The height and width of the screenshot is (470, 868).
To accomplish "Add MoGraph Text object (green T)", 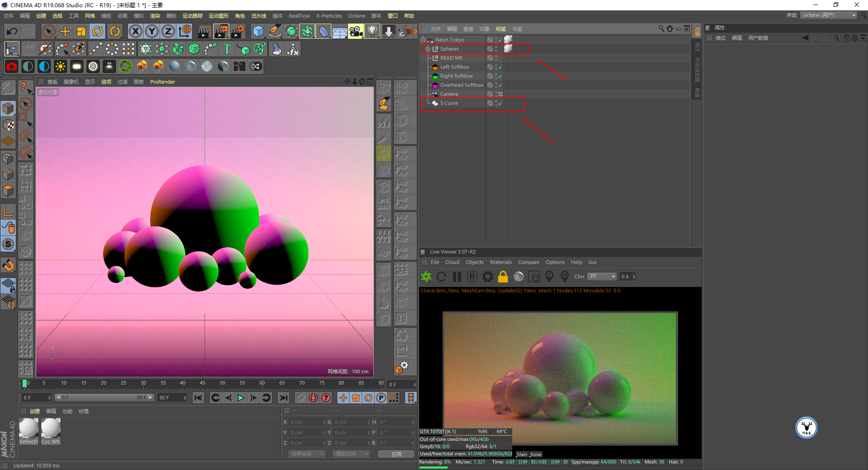I will pos(227,49).
